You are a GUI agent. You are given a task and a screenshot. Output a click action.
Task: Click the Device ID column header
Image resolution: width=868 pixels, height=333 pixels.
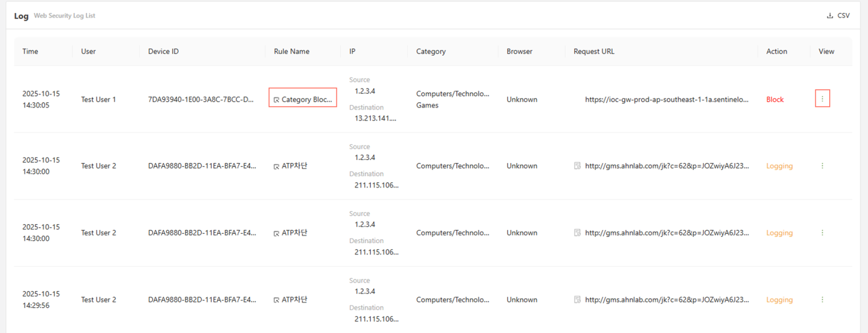tap(163, 51)
